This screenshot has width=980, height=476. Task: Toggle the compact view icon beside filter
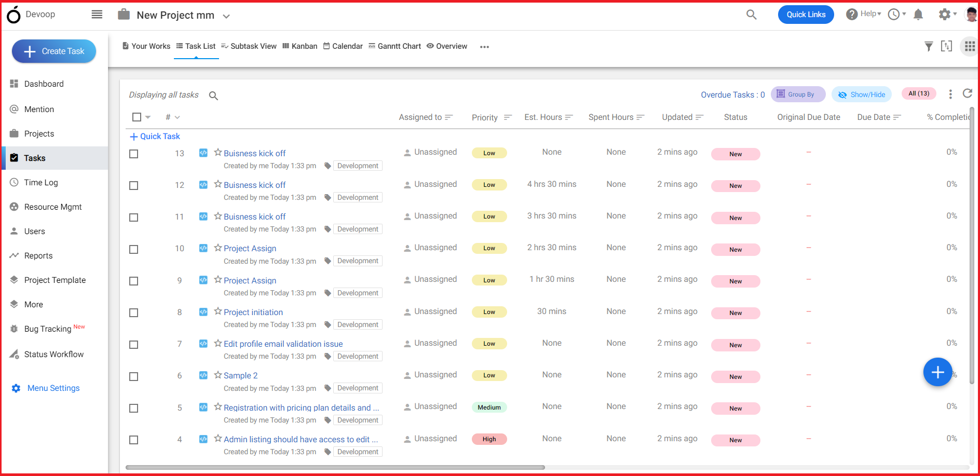[x=947, y=46]
